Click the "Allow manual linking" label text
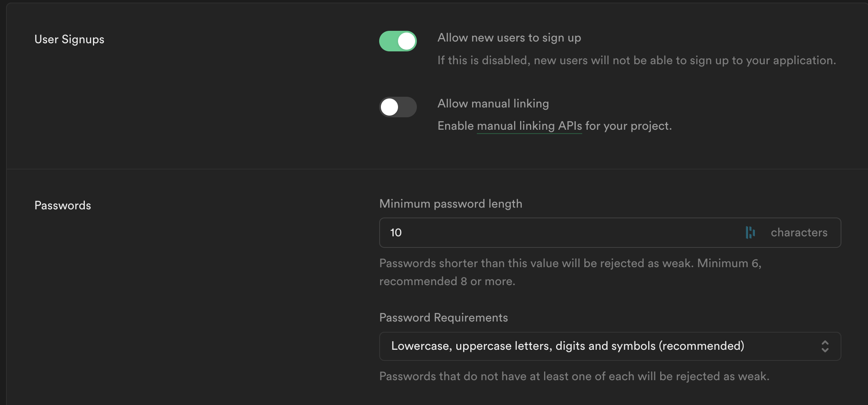Screen dimensions: 868x405 [x=493, y=104]
